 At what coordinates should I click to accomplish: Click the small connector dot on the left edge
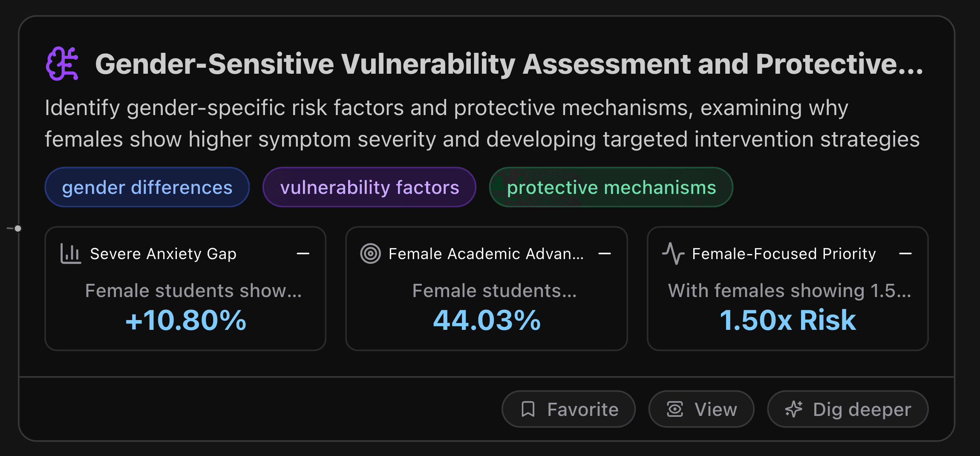pyautogui.click(x=17, y=228)
